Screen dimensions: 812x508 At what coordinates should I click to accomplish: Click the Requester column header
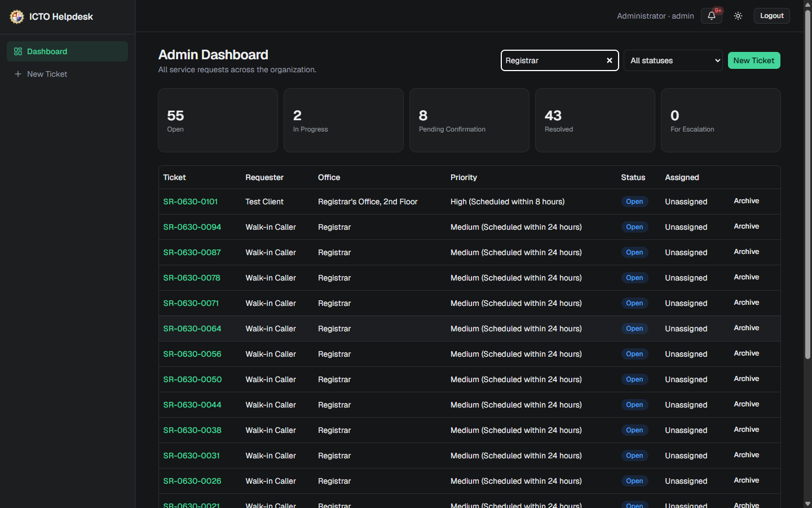click(x=264, y=177)
